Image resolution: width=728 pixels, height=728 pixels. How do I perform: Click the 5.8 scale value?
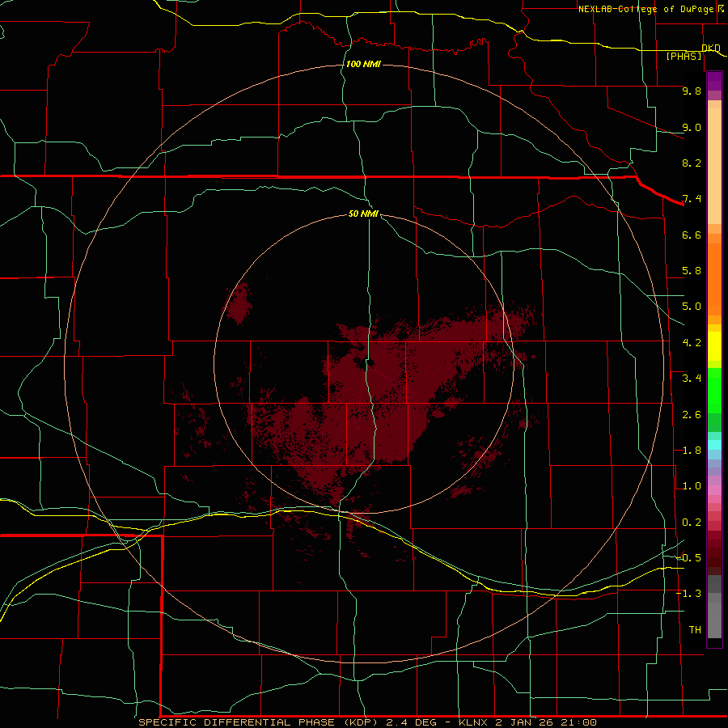coord(692,271)
